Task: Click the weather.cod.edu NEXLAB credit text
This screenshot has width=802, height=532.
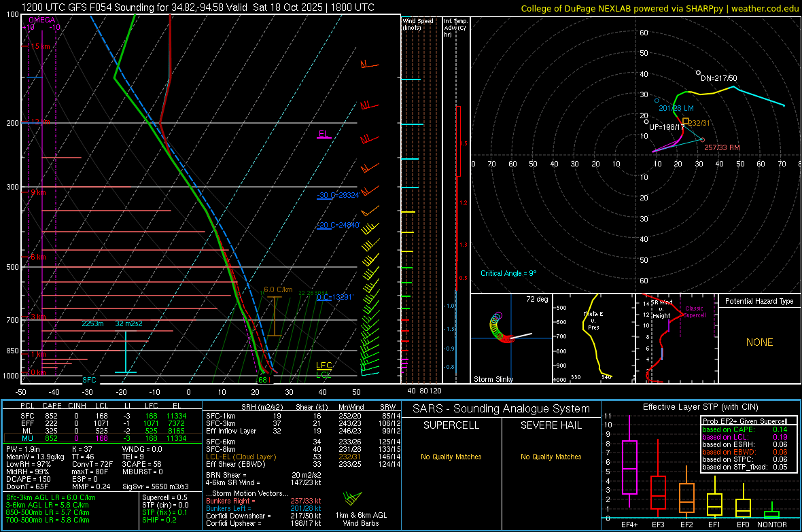Action: coord(660,8)
